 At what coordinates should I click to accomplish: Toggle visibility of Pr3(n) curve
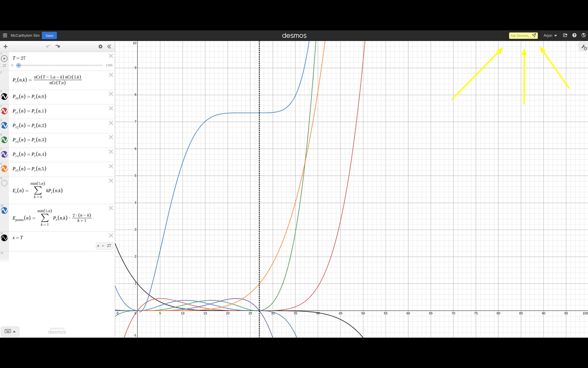pos(4,140)
